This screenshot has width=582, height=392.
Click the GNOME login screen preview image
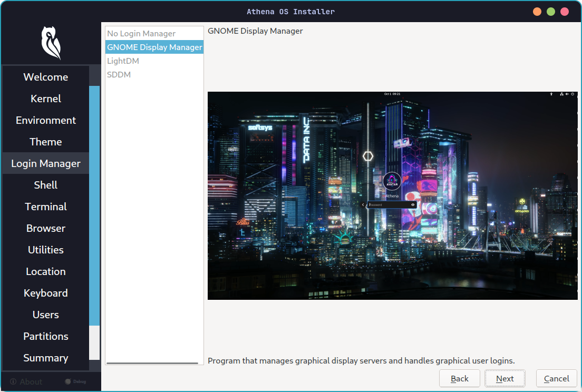click(392, 196)
